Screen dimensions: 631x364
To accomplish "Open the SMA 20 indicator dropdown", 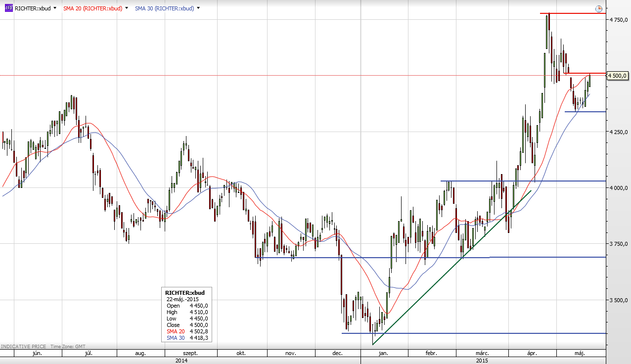I will 127,8.
